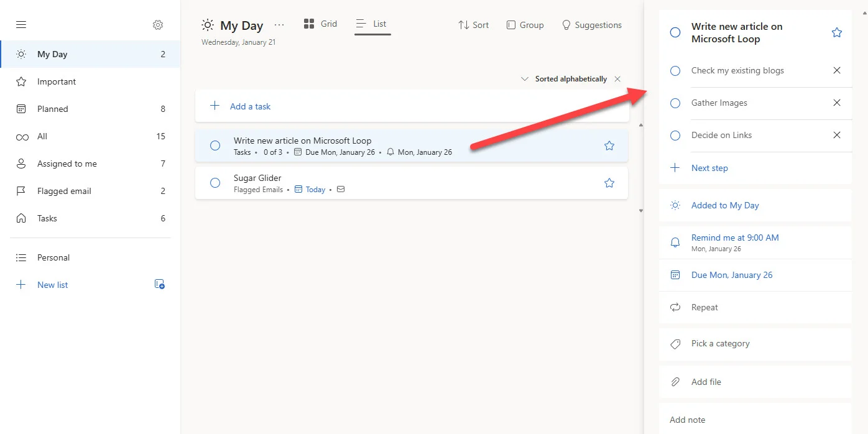Click the star icon beside Important

tap(21, 81)
